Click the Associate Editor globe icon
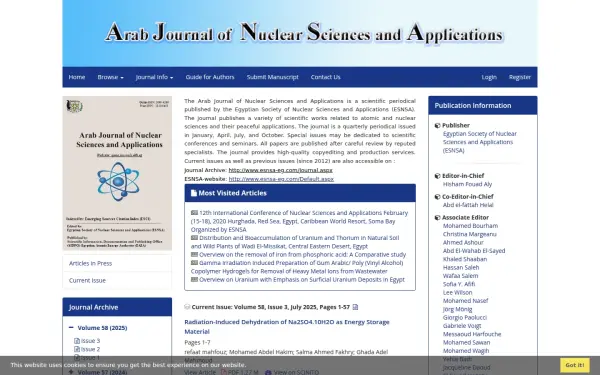This screenshot has height=375, width=600. [x=437, y=217]
